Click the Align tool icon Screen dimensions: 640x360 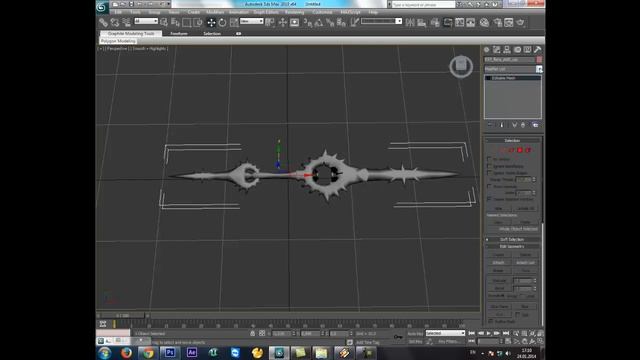[422, 22]
